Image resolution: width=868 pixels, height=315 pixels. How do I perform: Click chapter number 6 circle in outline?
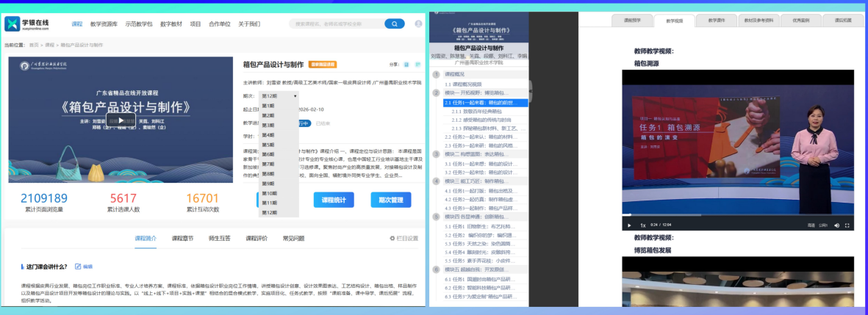pyautogui.click(x=437, y=269)
